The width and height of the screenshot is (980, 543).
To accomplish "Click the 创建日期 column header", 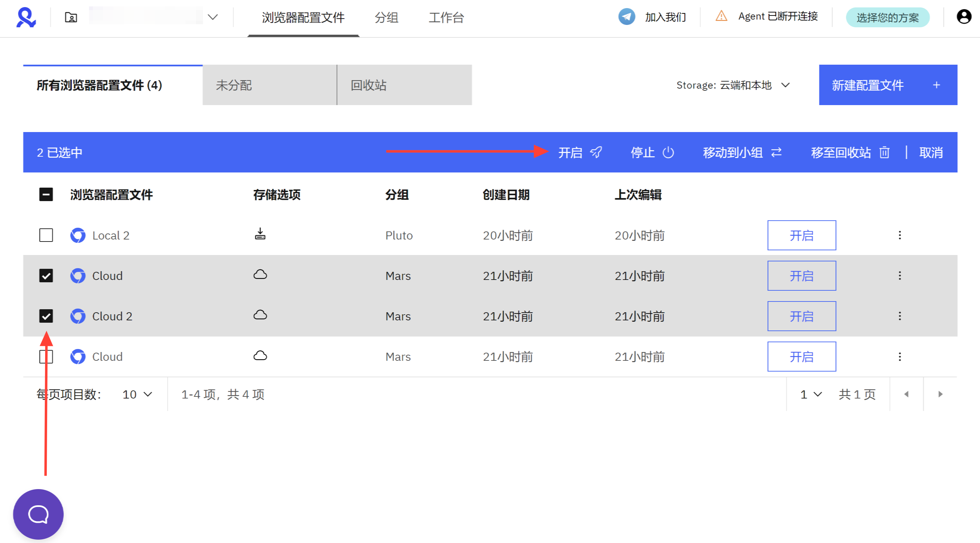I will point(506,195).
